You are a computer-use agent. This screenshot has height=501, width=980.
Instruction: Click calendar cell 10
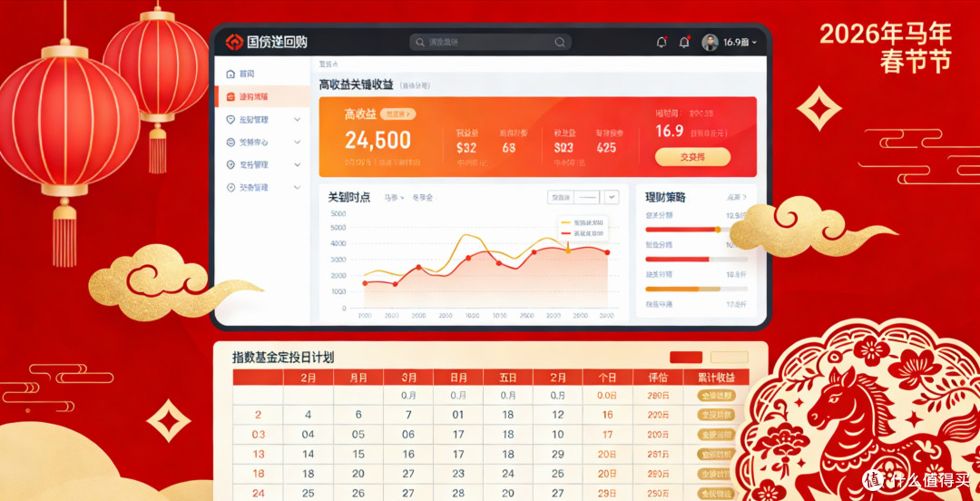pyautogui.click(x=558, y=434)
